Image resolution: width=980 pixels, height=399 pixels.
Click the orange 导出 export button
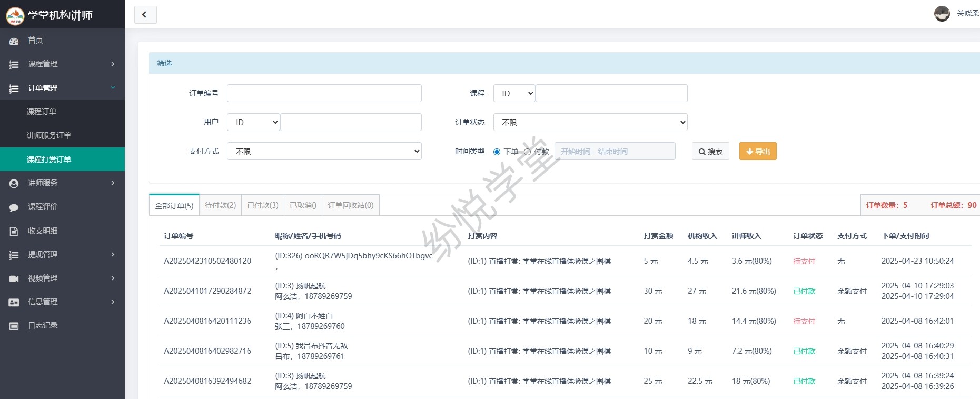pyautogui.click(x=758, y=152)
